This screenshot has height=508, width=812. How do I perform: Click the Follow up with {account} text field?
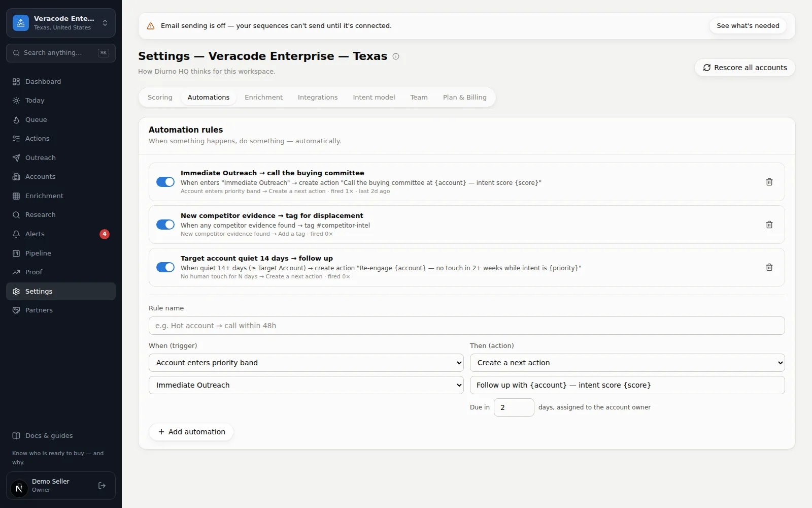tap(627, 385)
